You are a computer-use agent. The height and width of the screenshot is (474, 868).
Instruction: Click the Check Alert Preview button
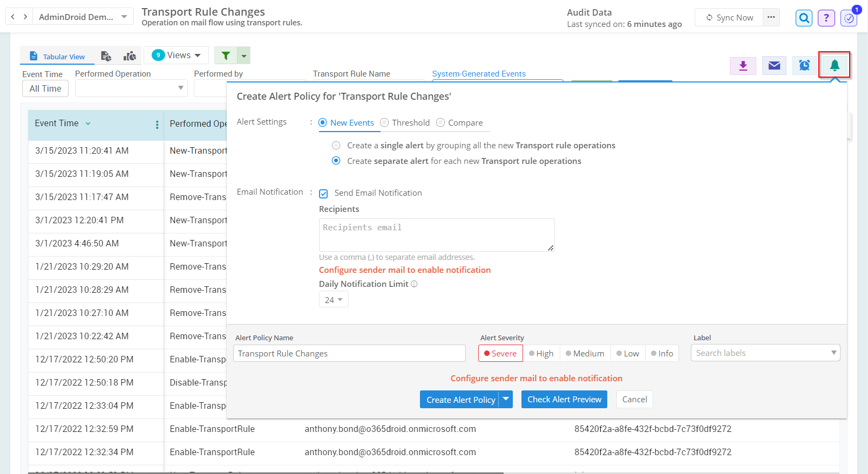click(564, 400)
